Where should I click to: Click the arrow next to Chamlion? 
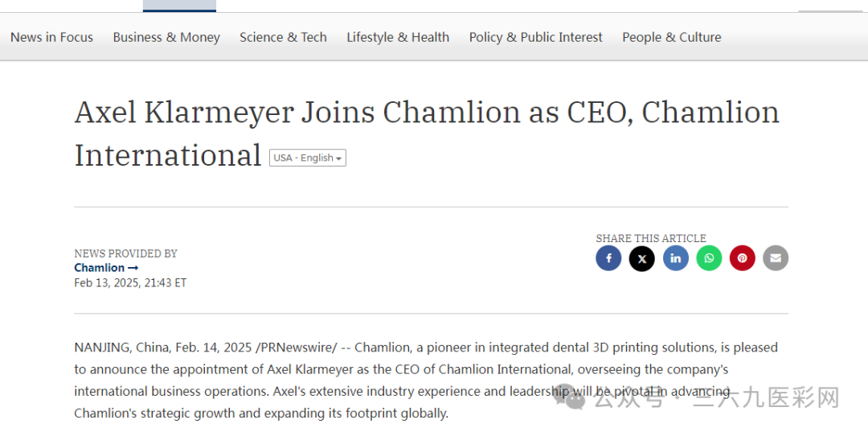133,268
